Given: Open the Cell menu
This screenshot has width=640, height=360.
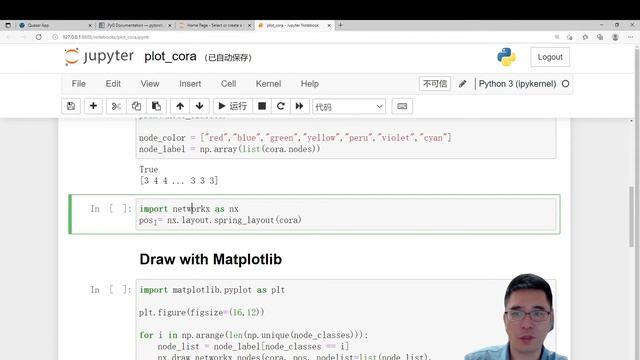Looking at the screenshot, I should point(228,84).
